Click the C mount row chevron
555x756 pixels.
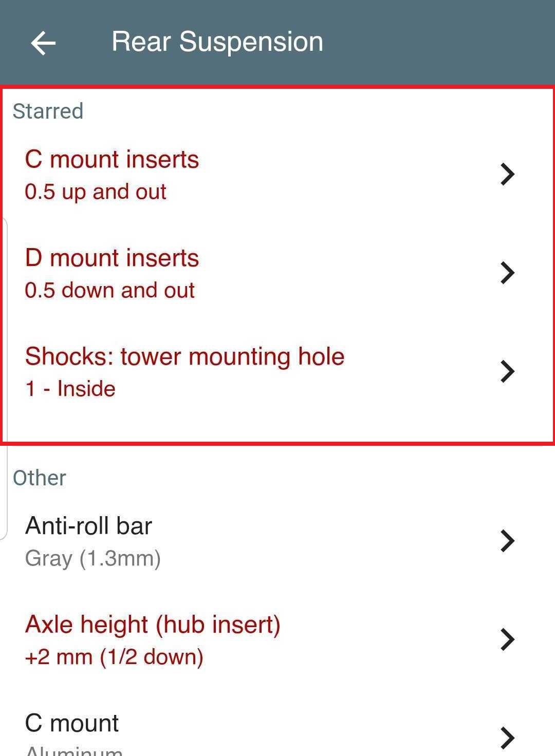pyautogui.click(x=507, y=737)
